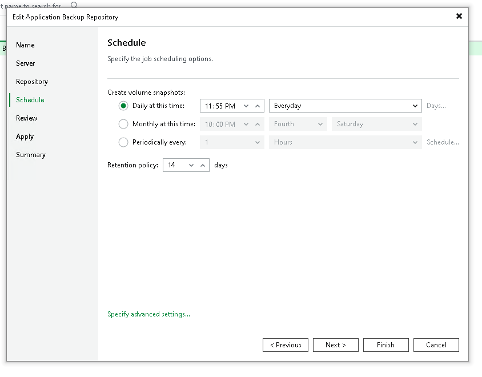This screenshot has height=377, width=482.
Task: Open the Fourth week dropdown
Action: point(298,124)
